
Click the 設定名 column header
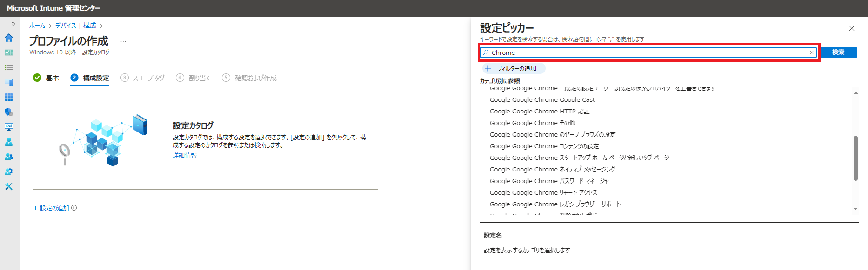493,235
